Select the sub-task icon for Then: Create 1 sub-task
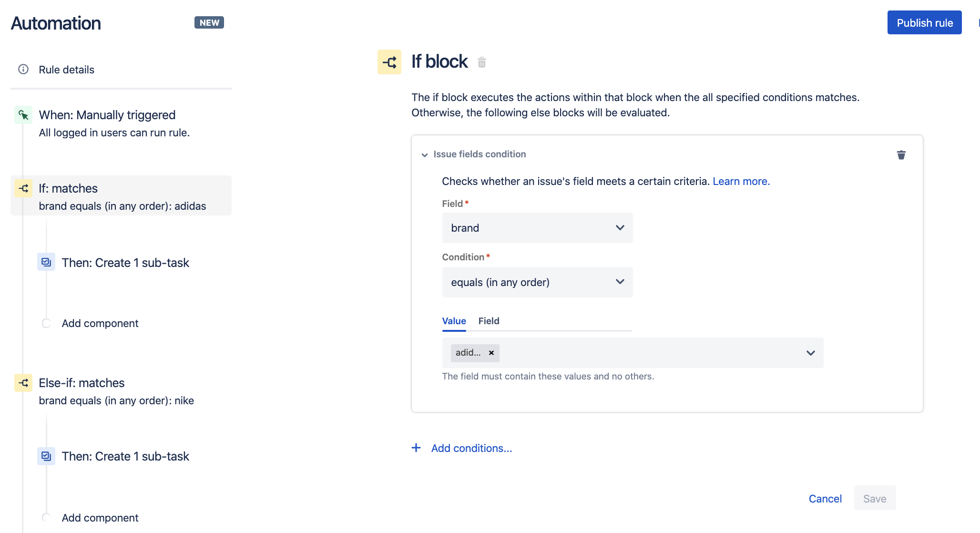Image resolution: width=980 pixels, height=533 pixels. pos(46,262)
